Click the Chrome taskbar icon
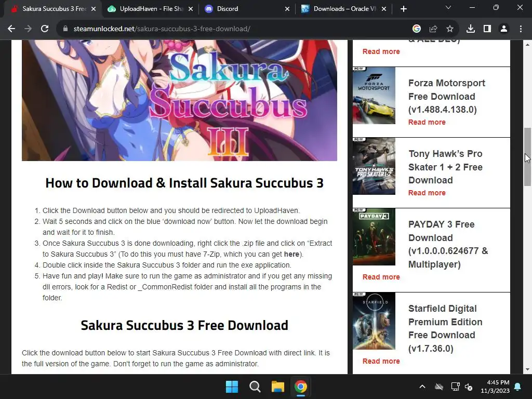 [x=301, y=387]
